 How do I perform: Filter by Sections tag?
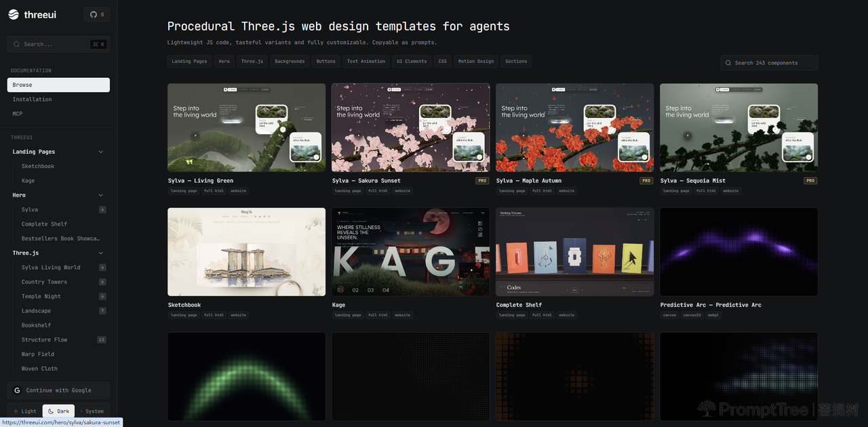pos(516,61)
